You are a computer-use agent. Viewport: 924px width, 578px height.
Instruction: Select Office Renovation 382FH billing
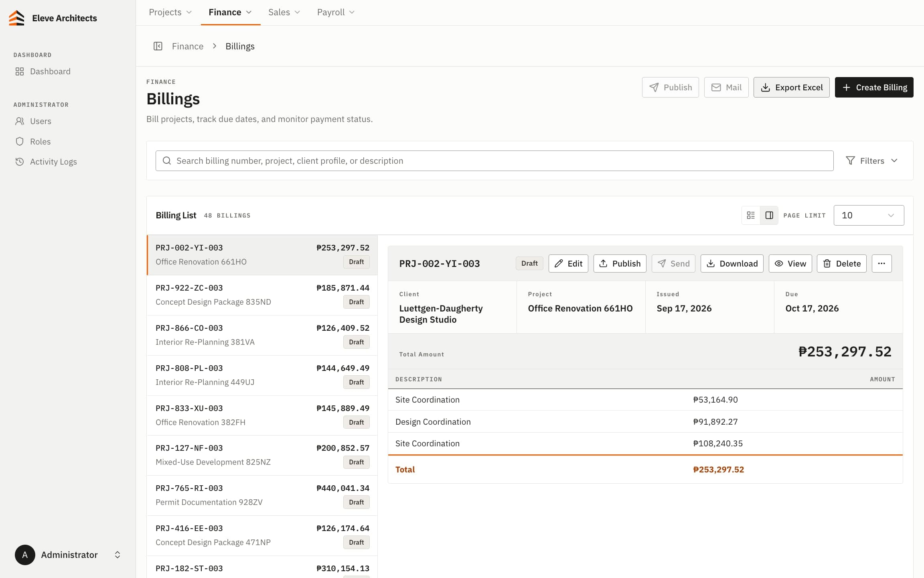point(262,415)
